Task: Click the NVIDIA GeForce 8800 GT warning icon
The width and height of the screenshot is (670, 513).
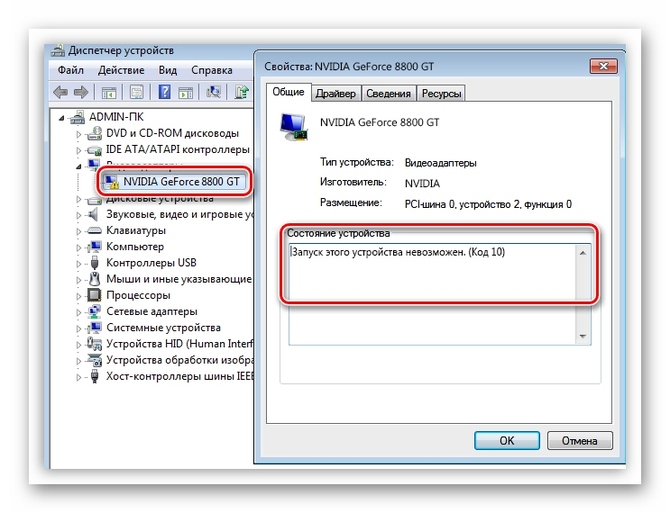Action: pyautogui.click(x=112, y=182)
